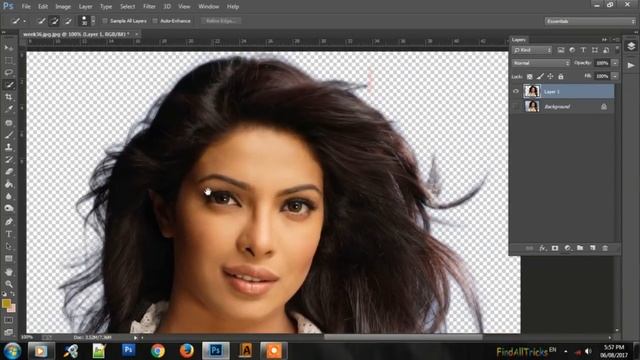This screenshot has height=360, width=640.
Task: Create new fill or adjustment layer
Action: pos(567,248)
